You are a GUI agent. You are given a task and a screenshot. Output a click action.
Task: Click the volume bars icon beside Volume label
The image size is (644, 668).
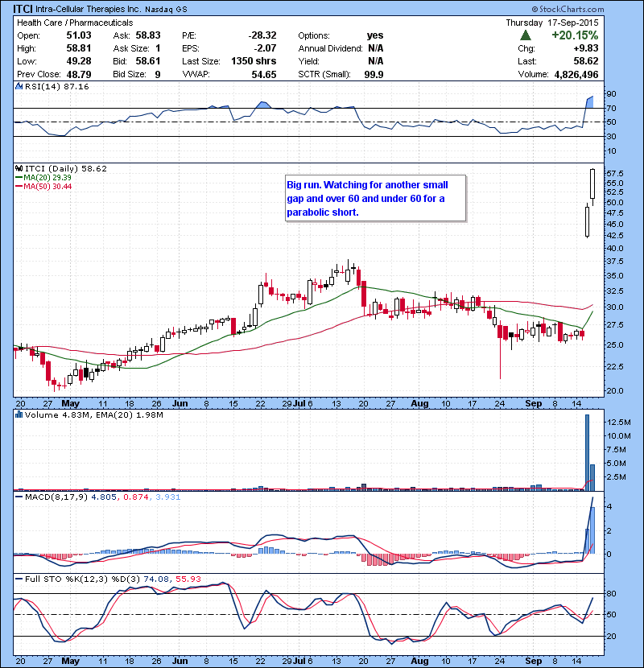19,414
